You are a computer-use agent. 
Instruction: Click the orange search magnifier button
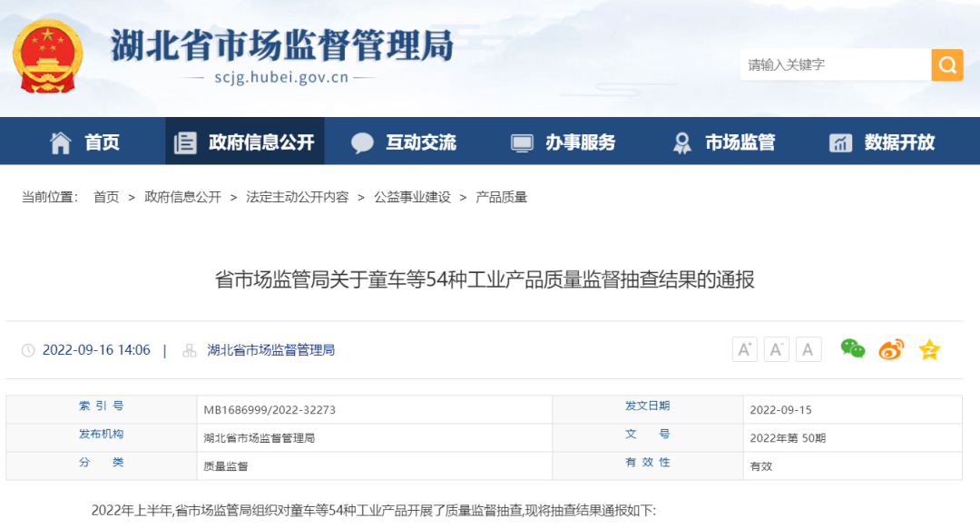click(x=946, y=64)
